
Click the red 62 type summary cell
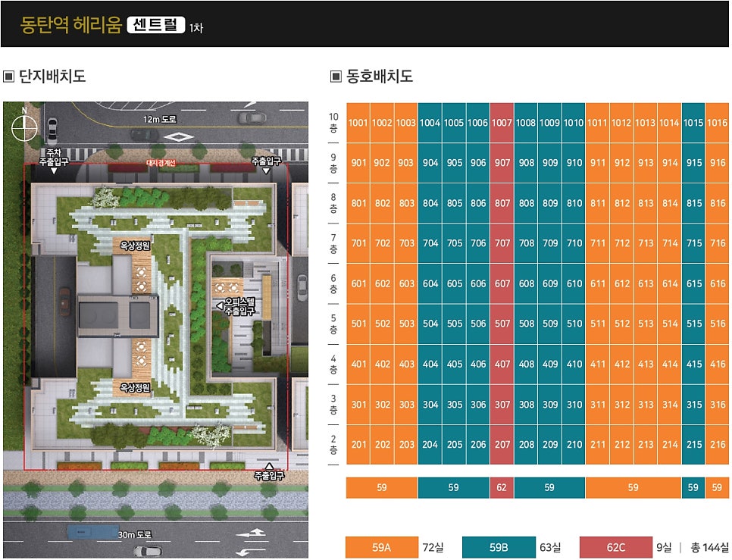pos(502,488)
